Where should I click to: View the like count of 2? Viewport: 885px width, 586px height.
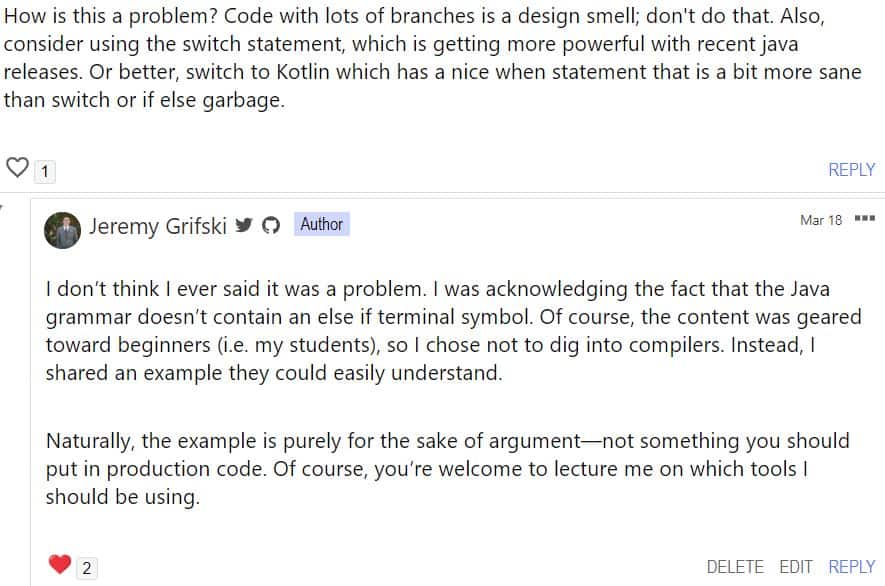click(x=87, y=569)
